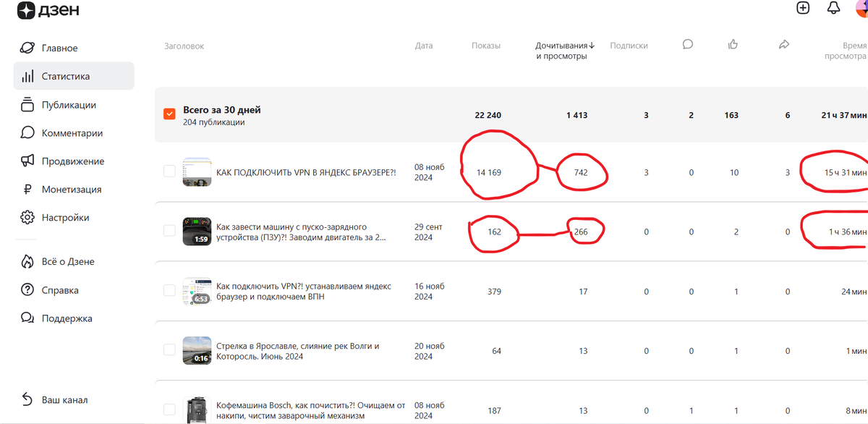
Task: Sort by the comments column icon
Action: coord(688,45)
